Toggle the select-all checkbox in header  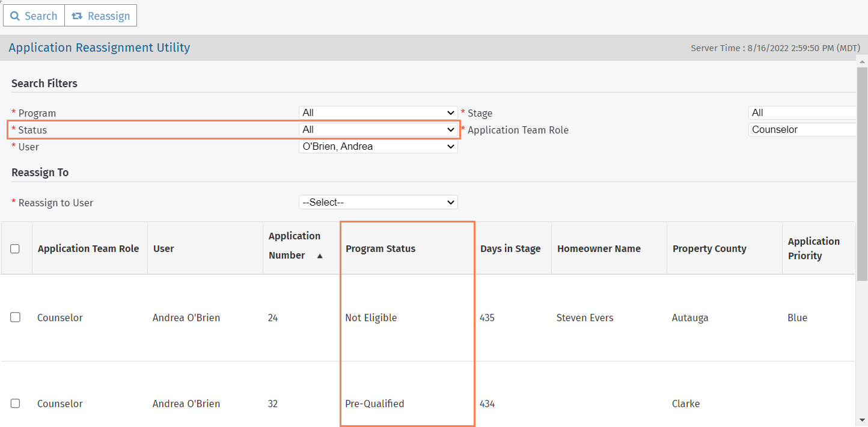point(15,248)
